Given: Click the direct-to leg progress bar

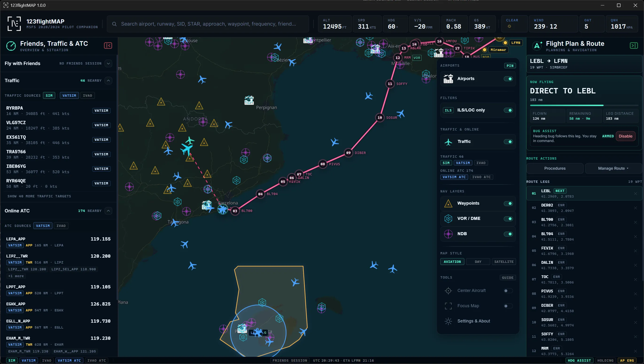Looking at the screenshot, I should pos(584,106).
